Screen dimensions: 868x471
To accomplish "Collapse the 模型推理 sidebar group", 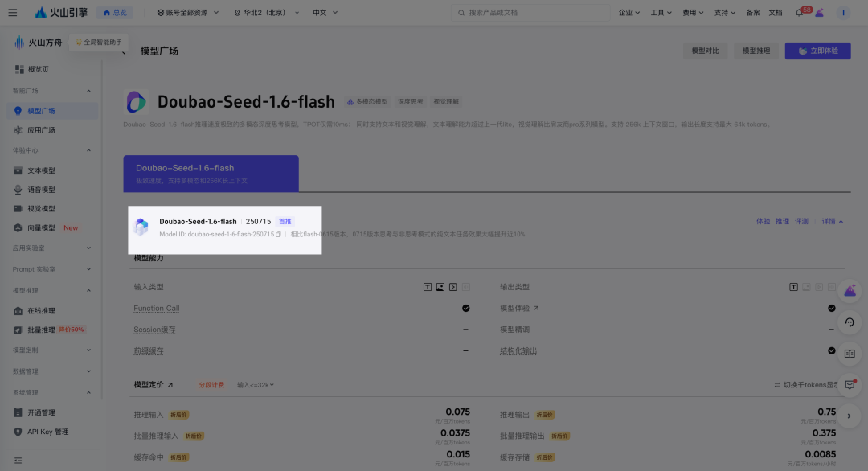I will tap(88, 291).
